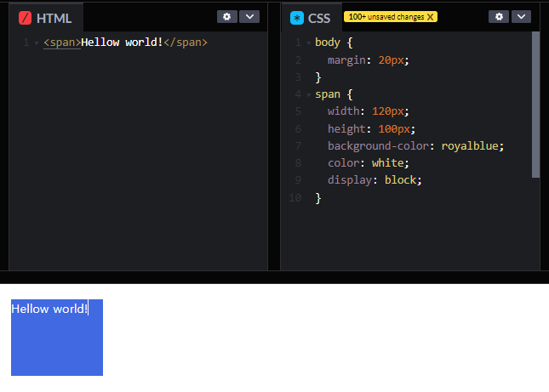Screen dimensions: 549x392
Task: Open CSS editor settings gear
Action: click(499, 16)
